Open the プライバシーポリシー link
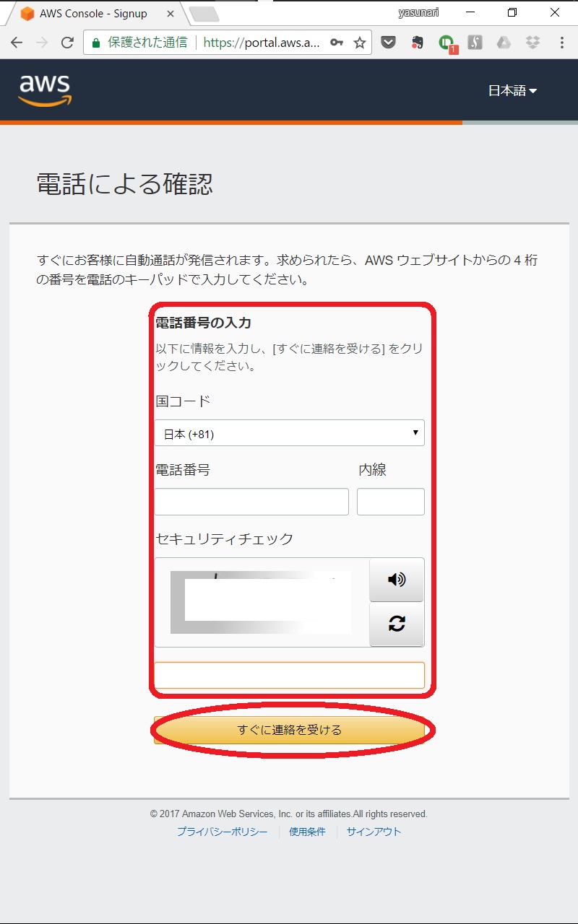The width and height of the screenshot is (578, 924). [x=223, y=832]
